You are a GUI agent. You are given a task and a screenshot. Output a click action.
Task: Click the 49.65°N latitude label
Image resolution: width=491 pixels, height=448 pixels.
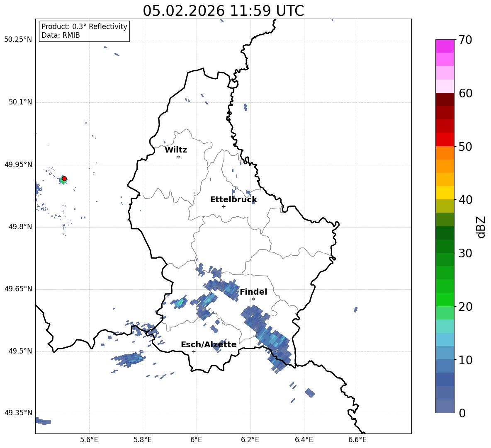click(x=18, y=288)
